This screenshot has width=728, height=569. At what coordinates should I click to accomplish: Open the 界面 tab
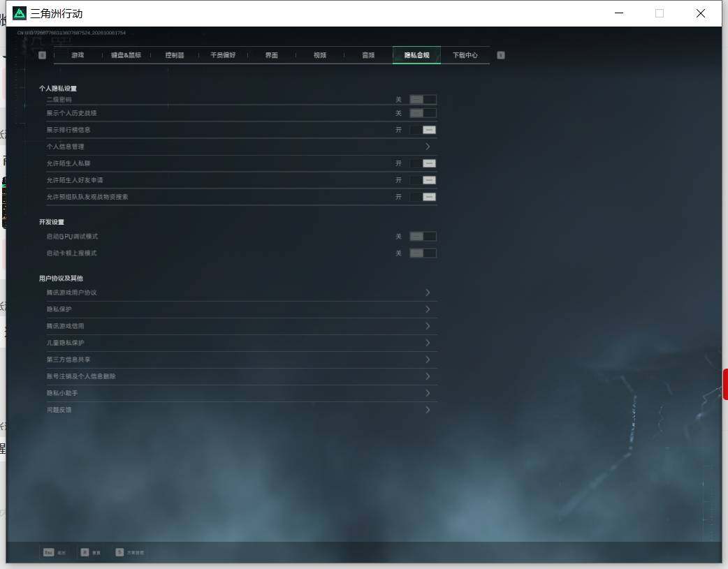pyautogui.click(x=272, y=55)
